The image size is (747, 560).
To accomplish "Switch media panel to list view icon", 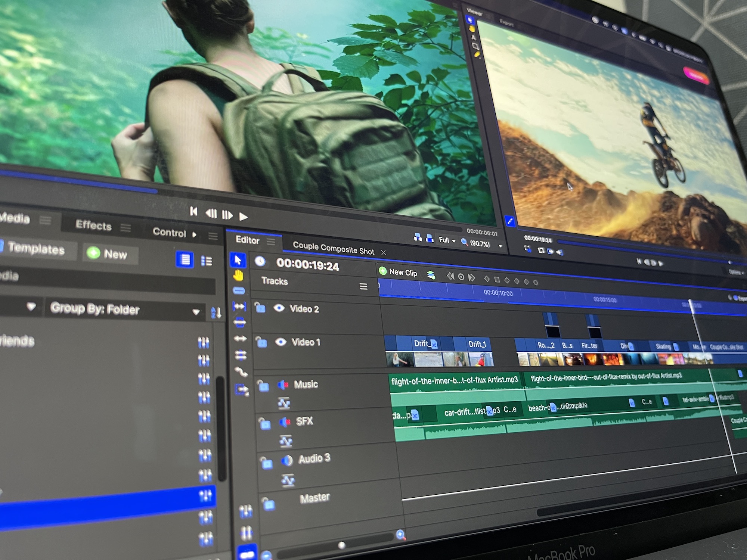I will tap(207, 261).
